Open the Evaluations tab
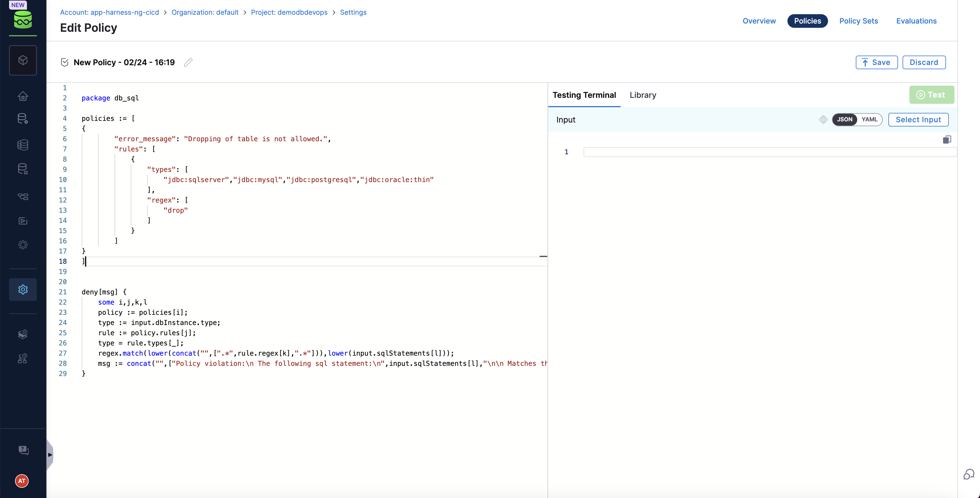The image size is (980, 498). (x=916, y=21)
